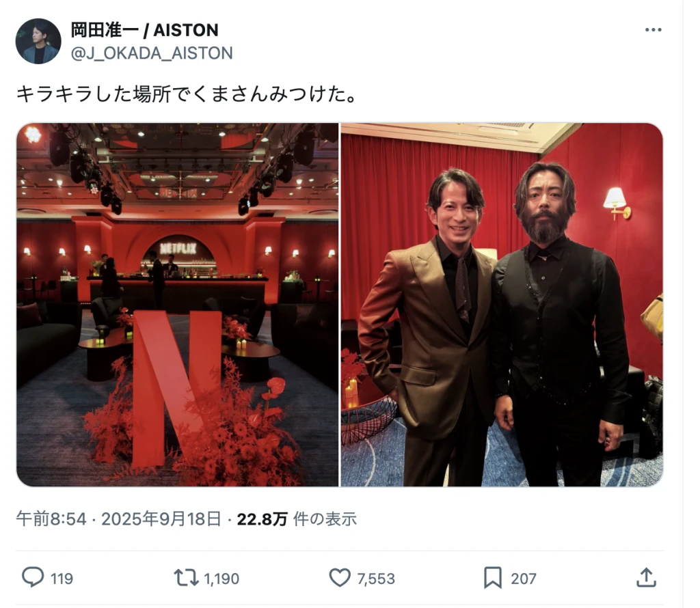This screenshot has height=608, width=700.
Task: Click the 119 reply count
Action: [x=62, y=579]
